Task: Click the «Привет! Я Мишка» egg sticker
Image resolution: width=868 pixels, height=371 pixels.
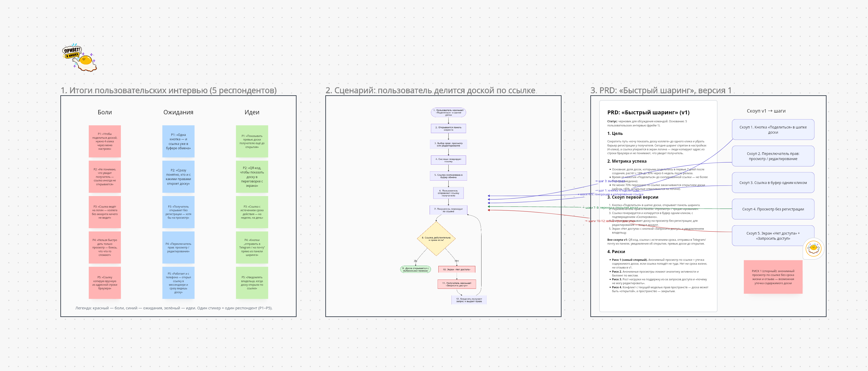Action: tap(80, 57)
